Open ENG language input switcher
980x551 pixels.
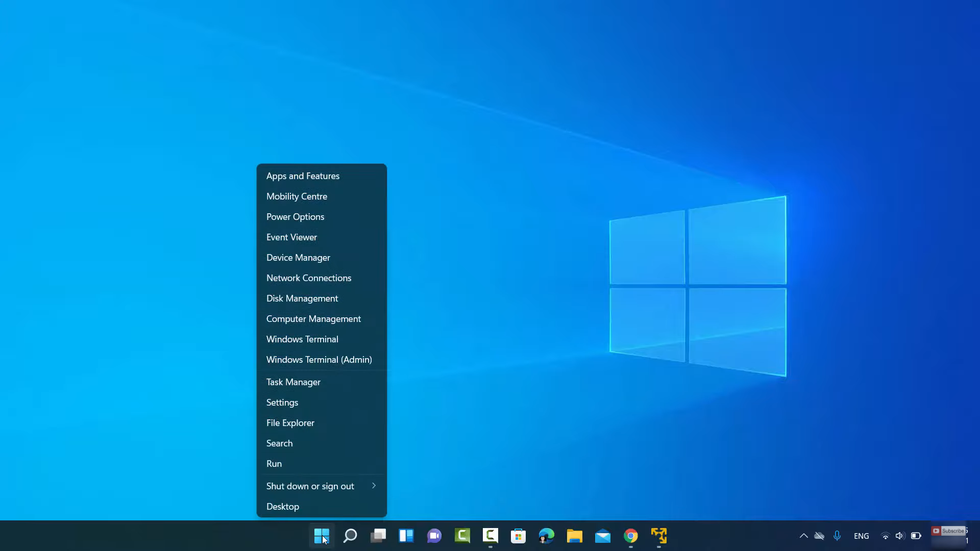[x=861, y=536]
